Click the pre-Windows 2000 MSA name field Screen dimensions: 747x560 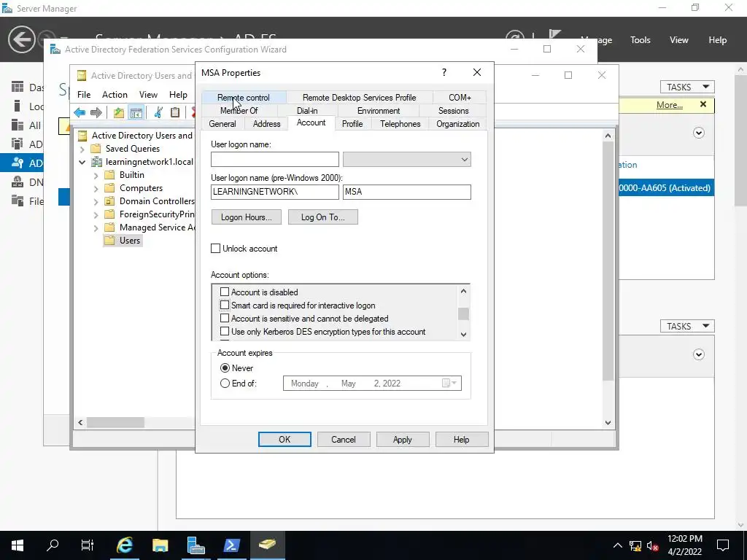(407, 192)
